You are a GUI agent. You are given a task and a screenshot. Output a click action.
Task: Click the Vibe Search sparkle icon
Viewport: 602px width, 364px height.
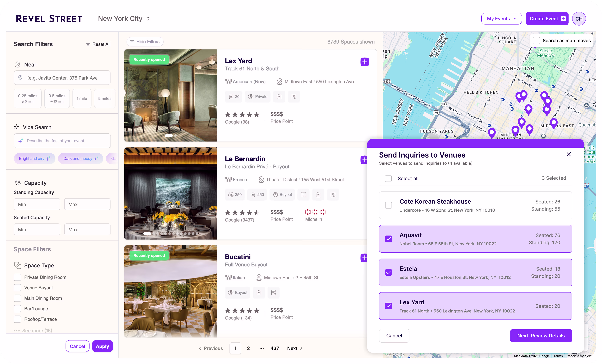16,127
